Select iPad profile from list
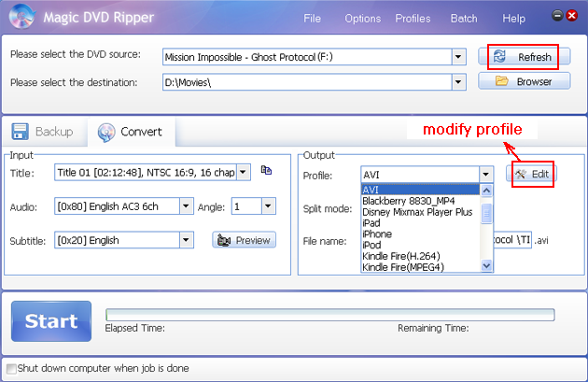The image size is (588, 382). 420,223
